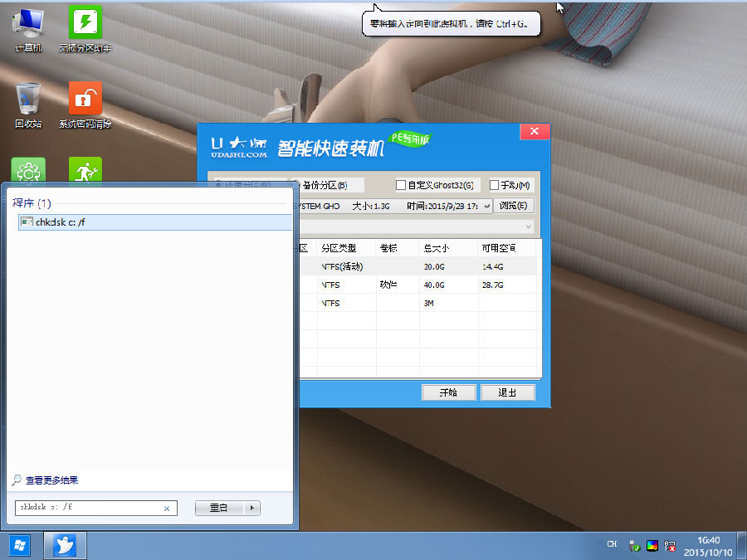Click the network tray icon with red X
Image resolution: width=747 pixels, height=560 pixels.
point(670,546)
